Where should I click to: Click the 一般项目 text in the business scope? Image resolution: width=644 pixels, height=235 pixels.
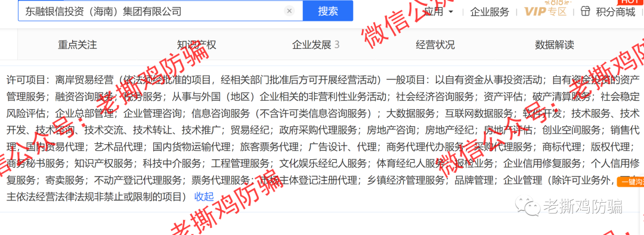tap(406, 79)
